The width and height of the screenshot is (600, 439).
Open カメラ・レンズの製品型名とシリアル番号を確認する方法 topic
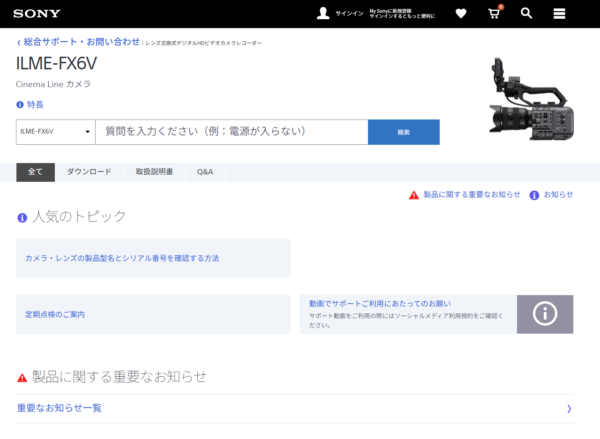coord(122,258)
